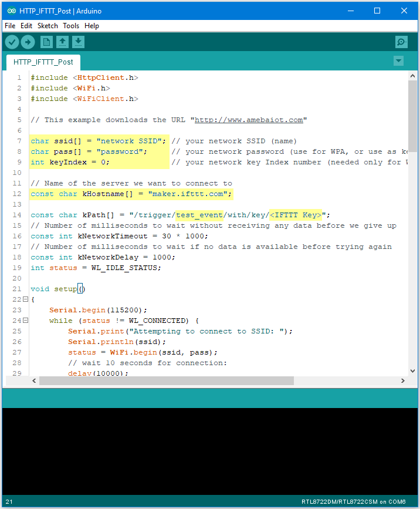The width and height of the screenshot is (420, 509).
Task: Click the line number 21 indicator in status bar
Action: 9,502
